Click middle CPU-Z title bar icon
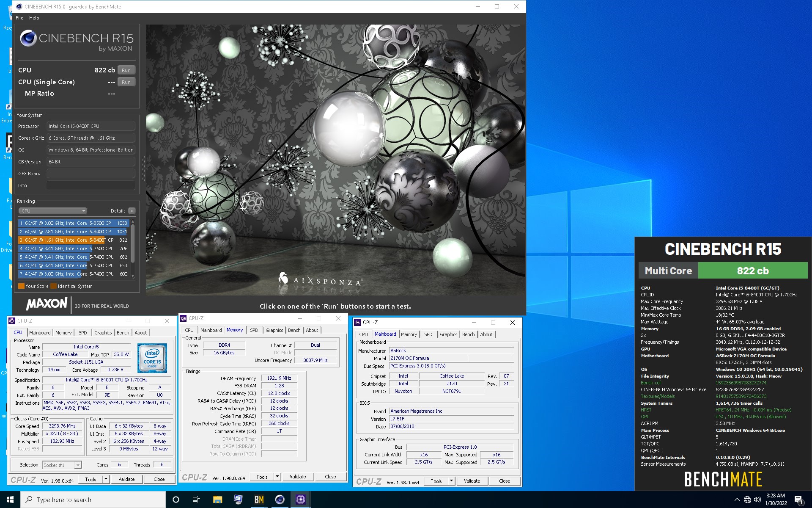Viewport: 812px width, 508px height. tap(183, 318)
